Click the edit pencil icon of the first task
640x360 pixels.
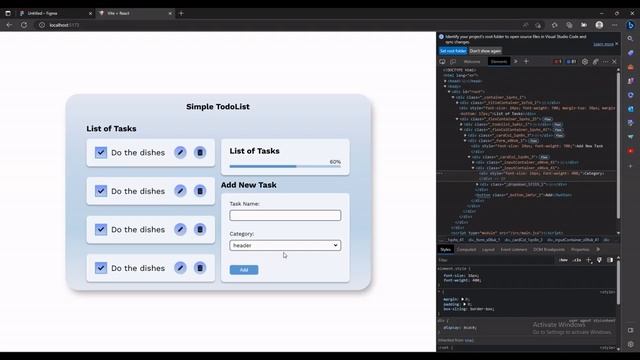[x=180, y=152]
